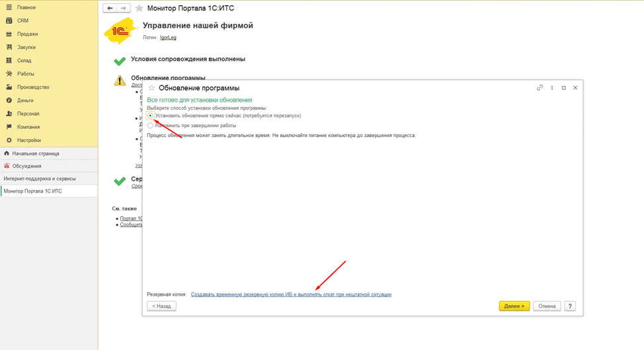Navigate forward with right arrow
The width and height of the screenshot is (644, 350).
pyautogui.click(x=124, y=8)
